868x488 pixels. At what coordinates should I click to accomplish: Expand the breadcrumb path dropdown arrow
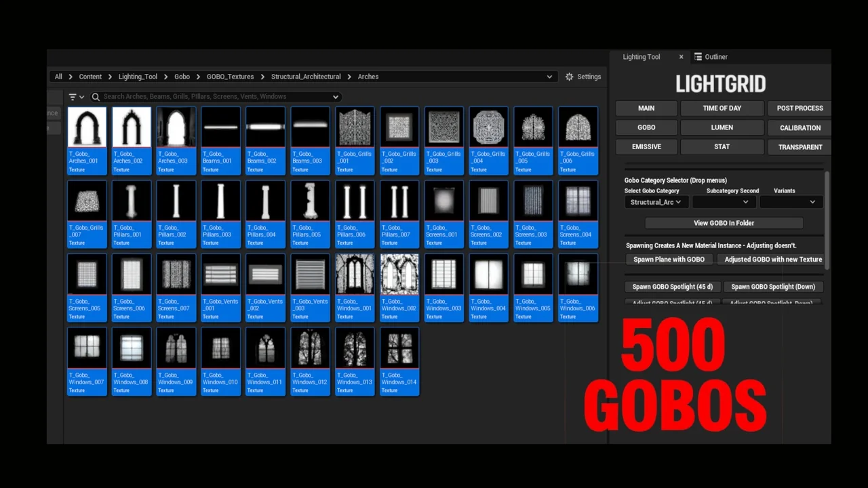click(549, 77)
